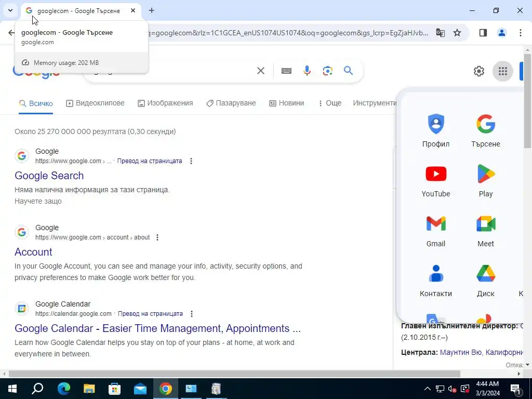
Task: Open options menu for Google Search result
Action: 191,161
